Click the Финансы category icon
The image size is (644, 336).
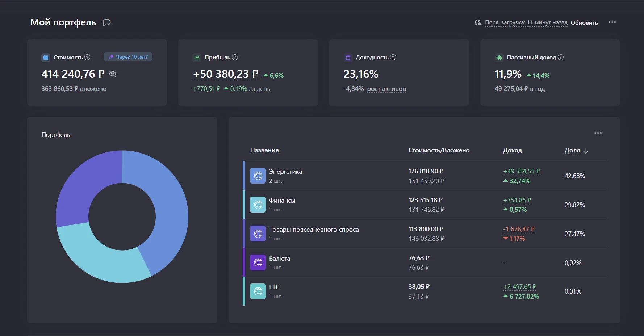(x=258, y=205)
